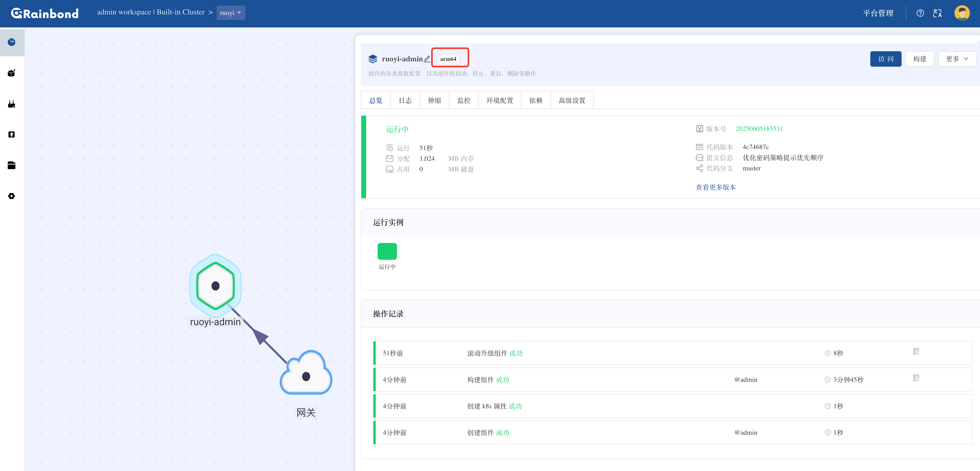
Task: Open the gear settings icon in sidebar
Action: point(11,196)
